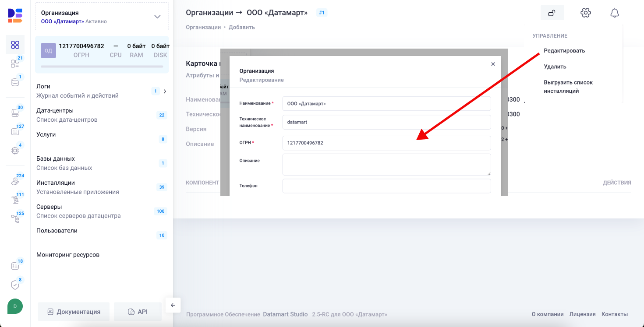Click the resource usage progress bar
This screenshot has width=644, height=327.
pyautogui.click(x=102, y=67)
